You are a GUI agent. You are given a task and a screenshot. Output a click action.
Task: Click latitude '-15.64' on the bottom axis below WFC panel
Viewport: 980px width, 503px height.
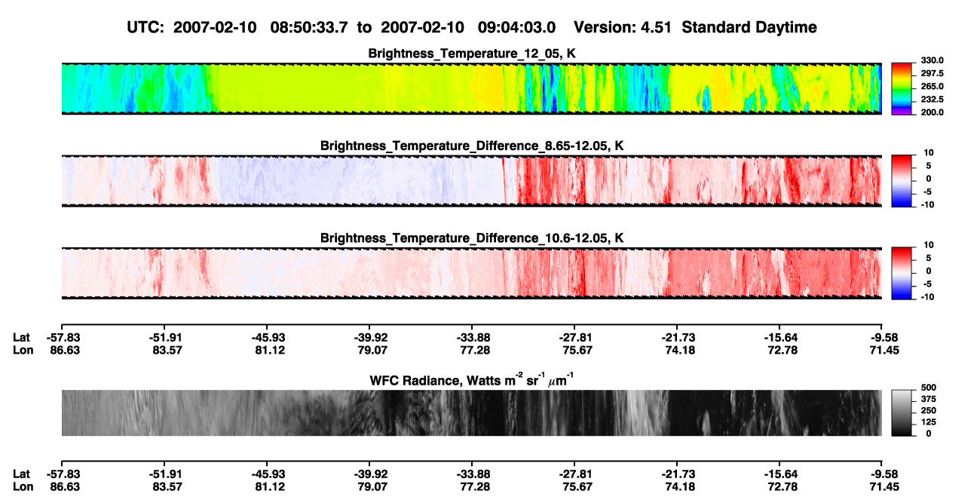coord(779,474)
